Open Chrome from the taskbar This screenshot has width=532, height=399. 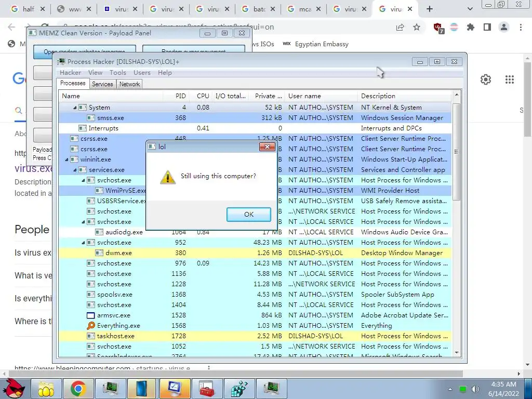(78, 389)
